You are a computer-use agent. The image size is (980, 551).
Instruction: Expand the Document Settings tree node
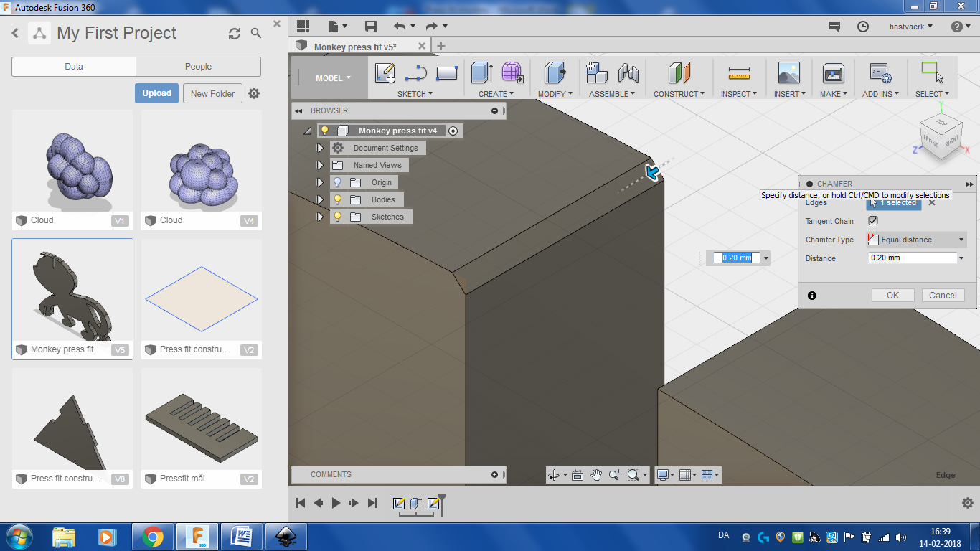[320, 148]
